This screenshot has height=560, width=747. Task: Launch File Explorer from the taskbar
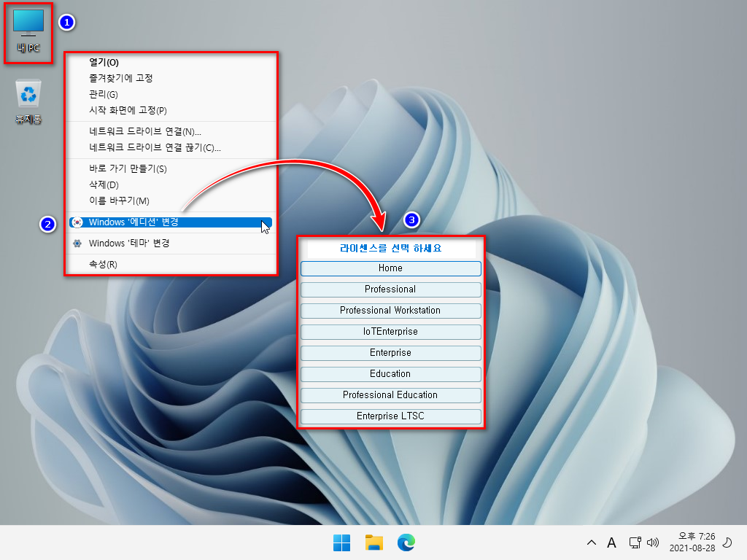tap(374, 542)
